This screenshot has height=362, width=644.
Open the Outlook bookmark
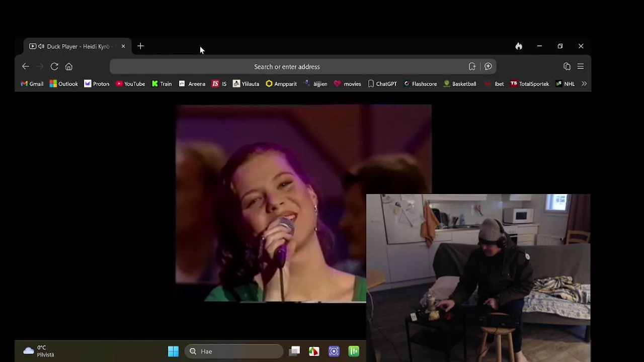click(63, 84)
